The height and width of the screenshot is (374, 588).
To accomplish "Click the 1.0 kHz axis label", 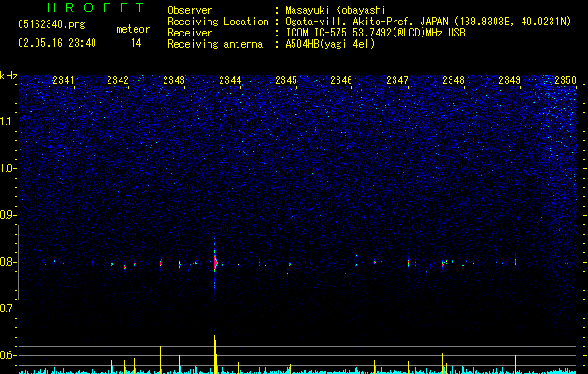I will pos(8,168).
